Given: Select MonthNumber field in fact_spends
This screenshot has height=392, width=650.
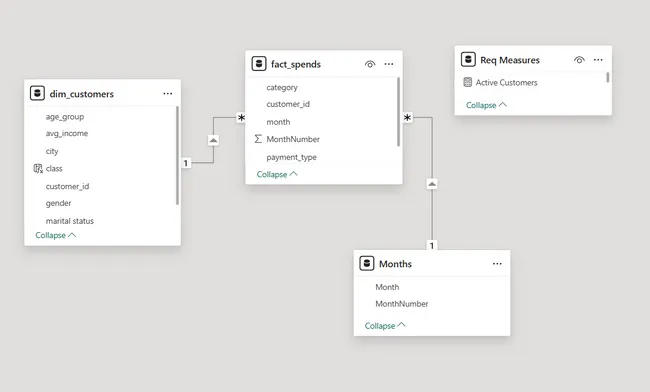Looking at the screenshot, I should (293, 139).
